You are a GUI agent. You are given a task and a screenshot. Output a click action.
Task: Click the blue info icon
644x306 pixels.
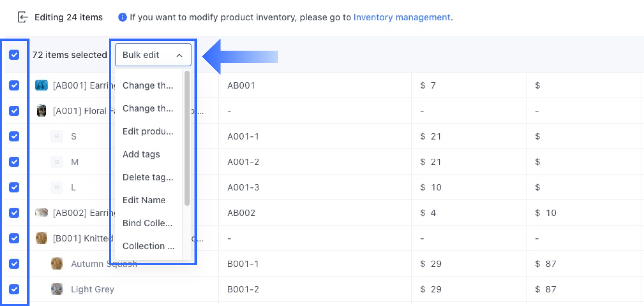click(x=122, y=17)
